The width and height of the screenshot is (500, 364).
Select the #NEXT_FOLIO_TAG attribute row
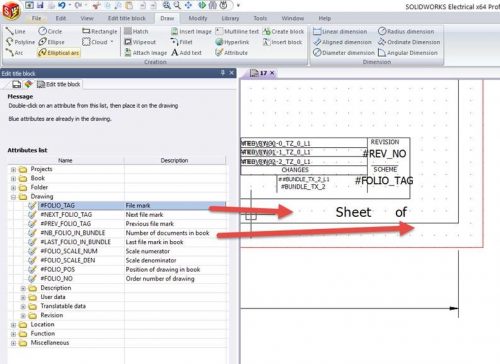[117, 215]
